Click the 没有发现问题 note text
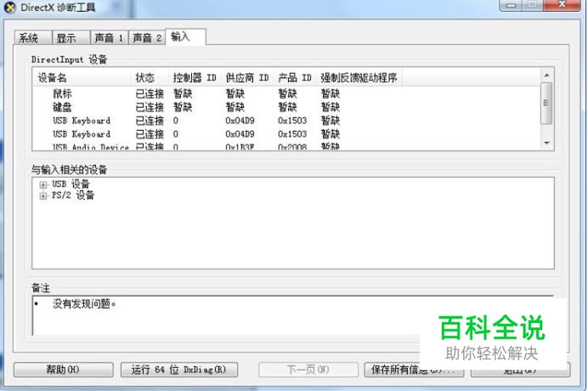Screen dimensions: 588x391 click(x=84, y=303)
